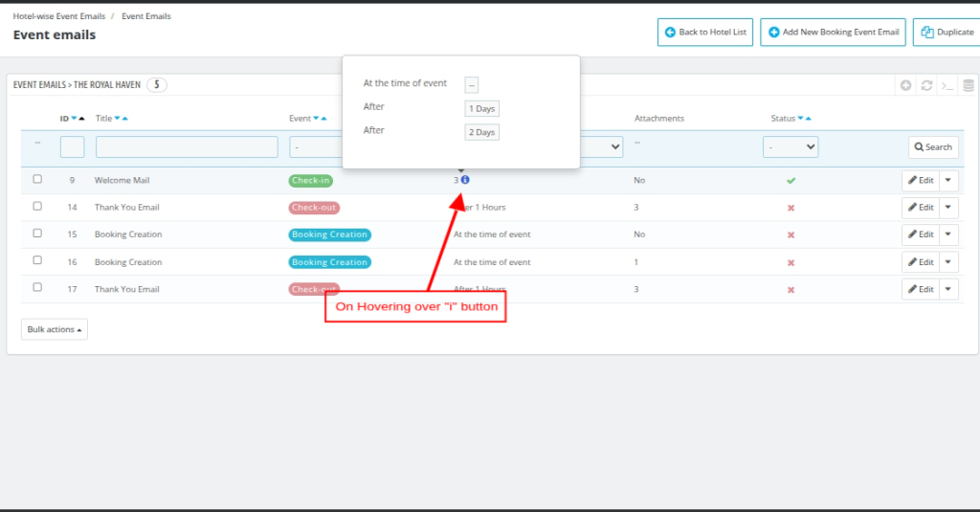Open dropdown arrow next to Edit for ID 9
The height and width of the screenshot is (512, 980).
pos(948,180)
